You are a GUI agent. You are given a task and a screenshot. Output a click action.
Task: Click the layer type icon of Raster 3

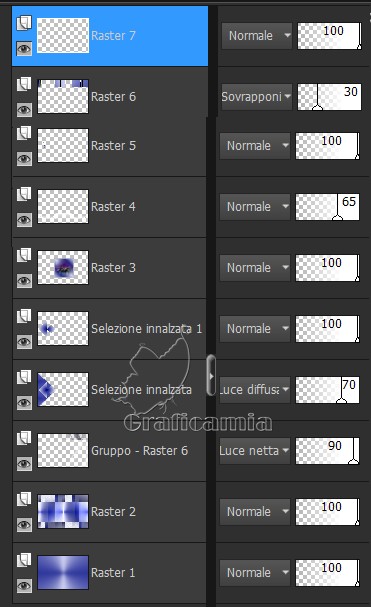(24, 255)
